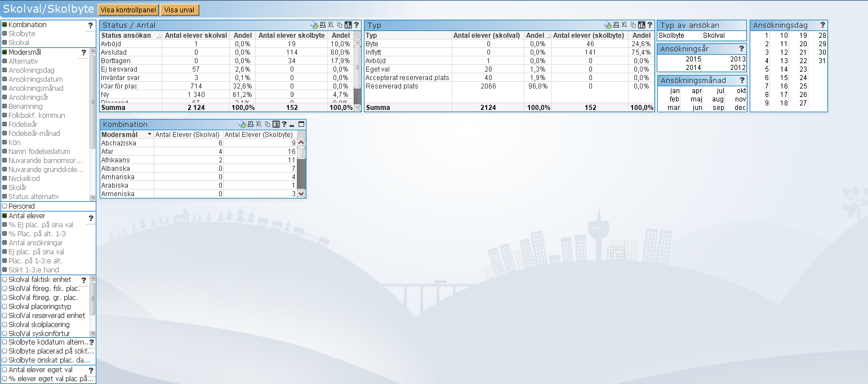868x384 pixels.
Task: Check Skolval faktisk enhet
Action: click(x=5, y=280)
